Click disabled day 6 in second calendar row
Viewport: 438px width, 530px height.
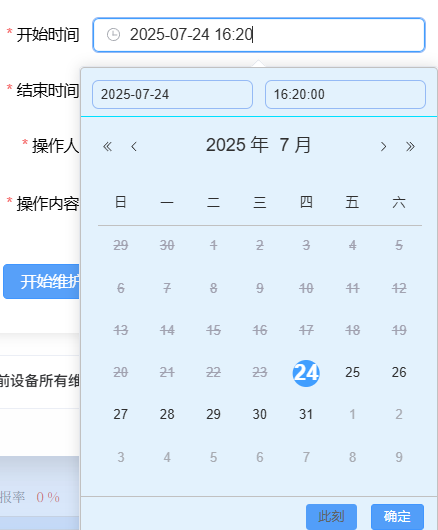121,288
